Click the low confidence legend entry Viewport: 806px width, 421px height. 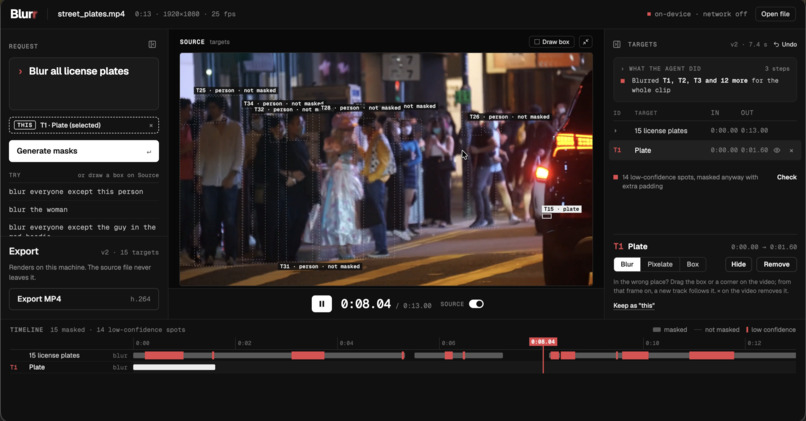point(771,330)
